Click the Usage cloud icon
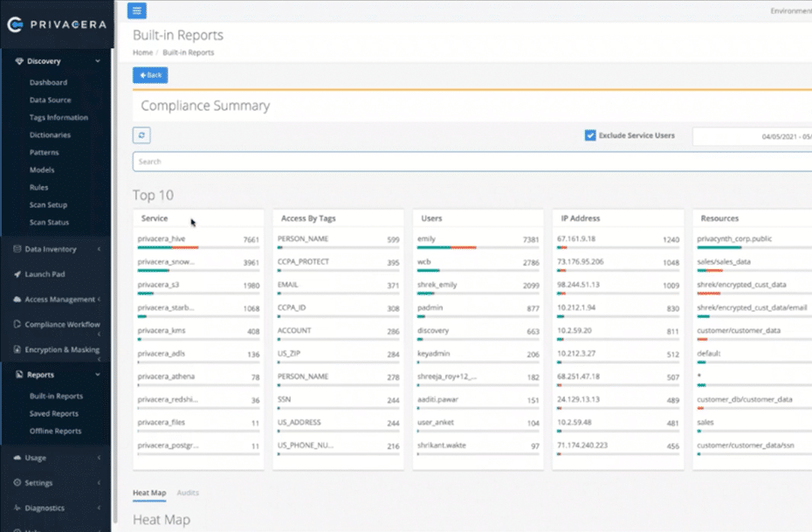 click(x=17, y=458)
